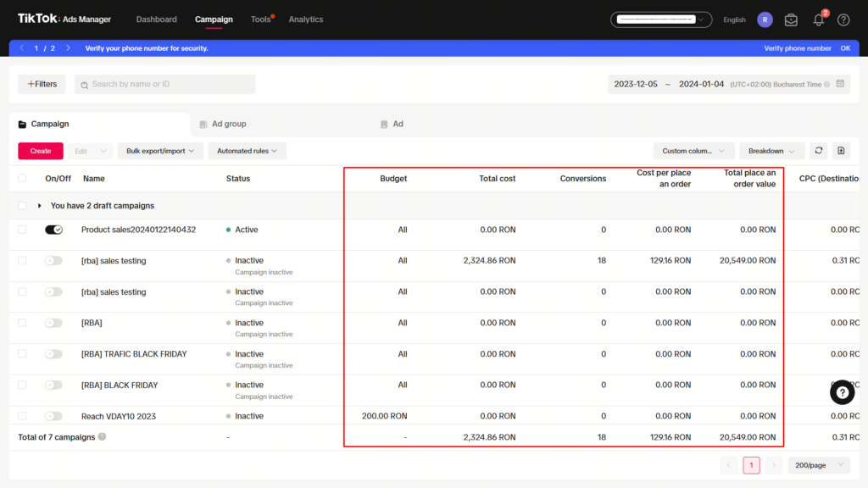
Task: Click Verify phone number link
Action: (797, 48)
